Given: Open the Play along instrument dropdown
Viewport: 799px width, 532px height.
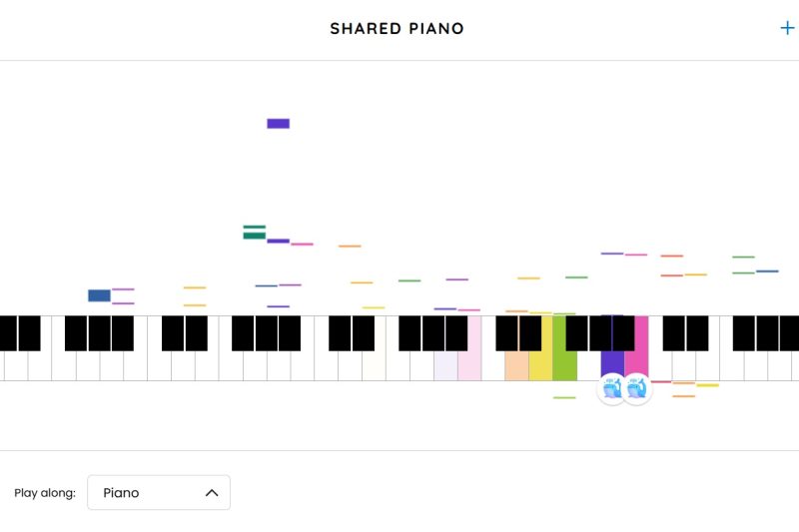Looking at the screenshot, I should [159, 493].
